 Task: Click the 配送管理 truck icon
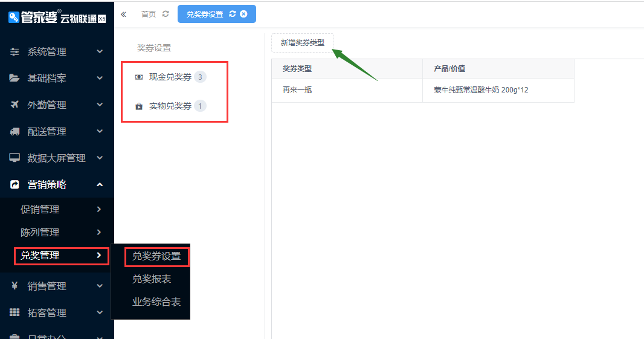click(14, 132)
